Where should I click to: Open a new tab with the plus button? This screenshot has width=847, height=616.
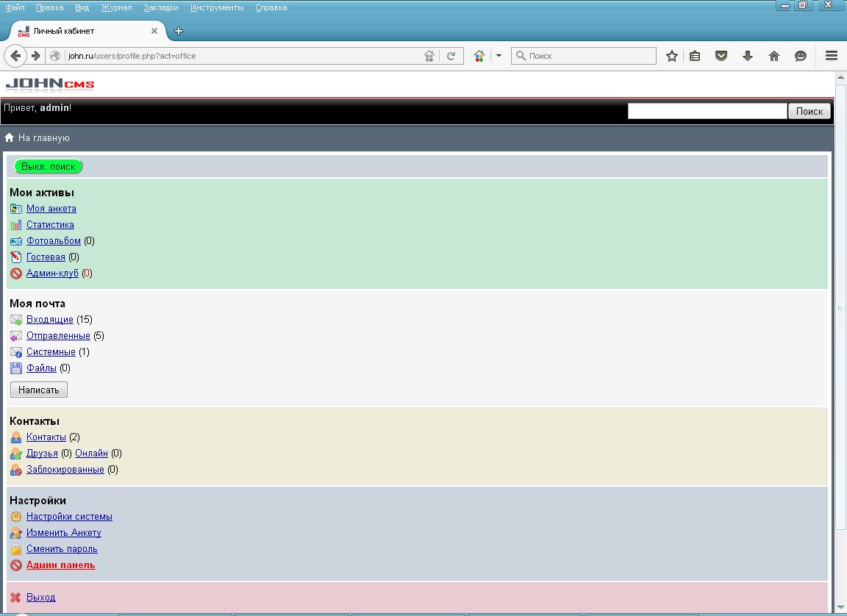[x=179, y=31]
